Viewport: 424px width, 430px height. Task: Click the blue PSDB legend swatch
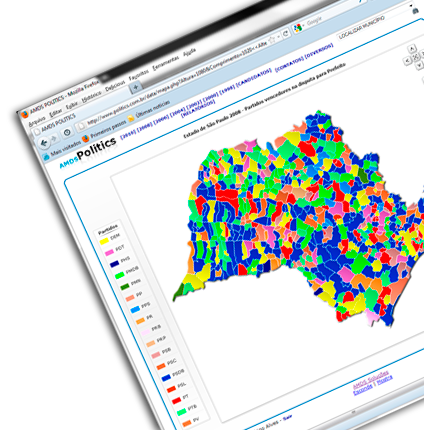pyautogui.click(x=166, y=378)
